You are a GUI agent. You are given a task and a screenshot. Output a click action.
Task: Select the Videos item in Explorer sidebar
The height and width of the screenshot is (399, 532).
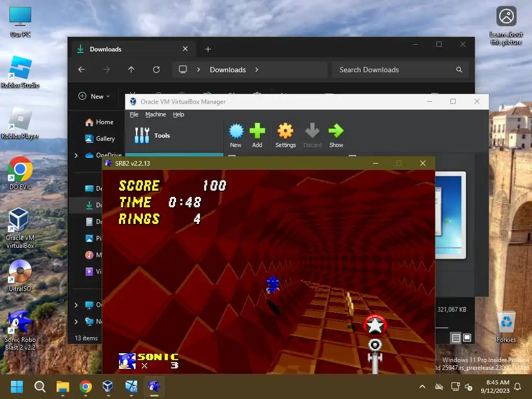tap(94, 271)
